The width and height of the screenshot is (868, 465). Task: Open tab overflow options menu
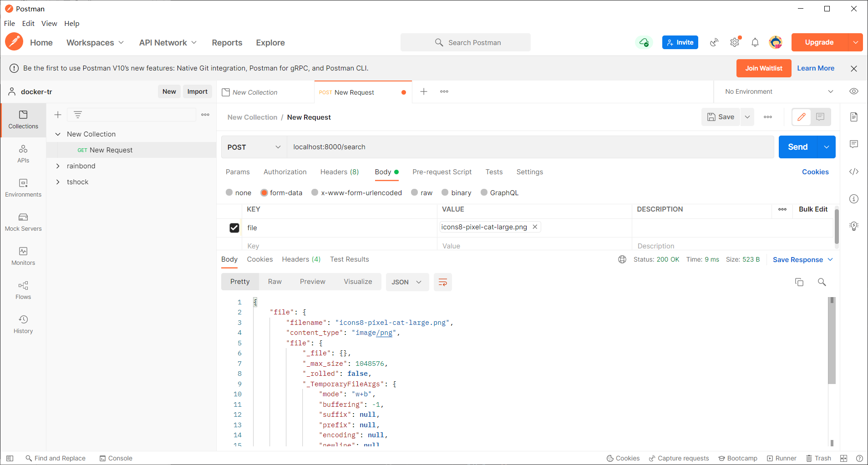444,91
